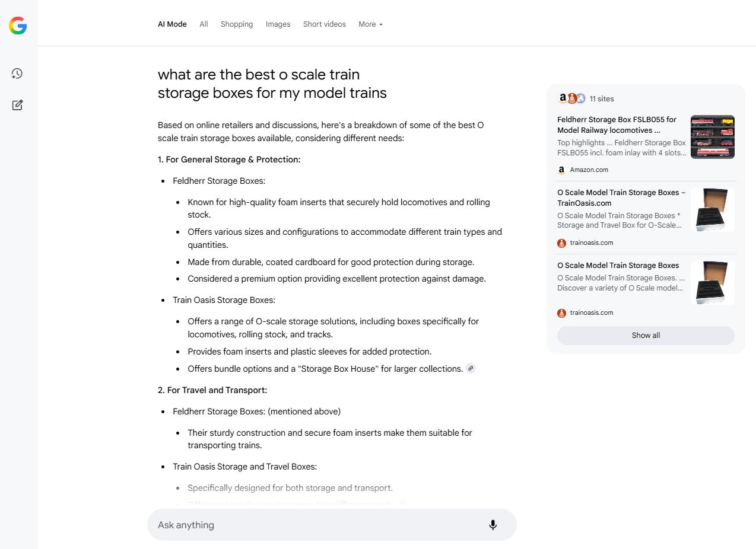
Task: Click the Amazon.com source label
Action: coord(589,170)
